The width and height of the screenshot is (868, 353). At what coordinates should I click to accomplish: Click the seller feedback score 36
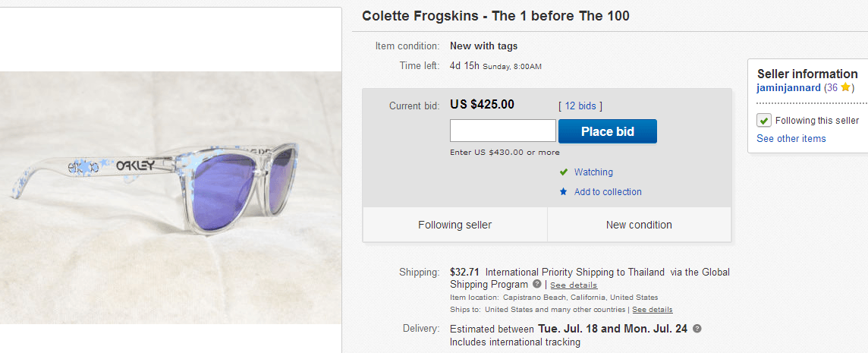832,88
